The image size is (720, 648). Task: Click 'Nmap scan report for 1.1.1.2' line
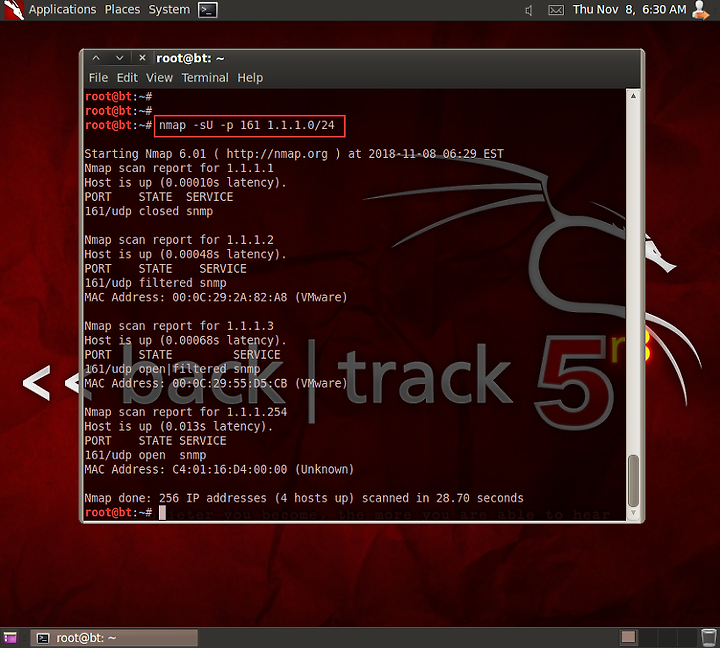pyautogui.click(x=179, y=240)
